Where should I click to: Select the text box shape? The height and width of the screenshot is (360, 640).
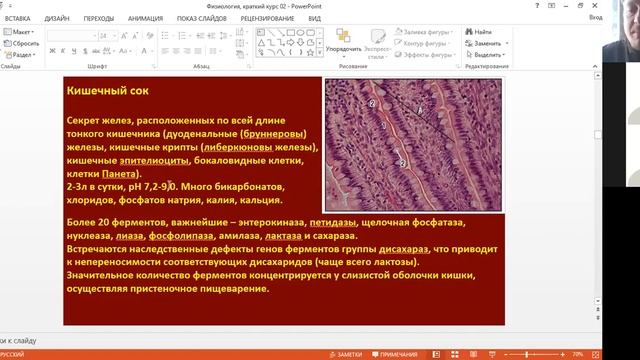point(261,32)
